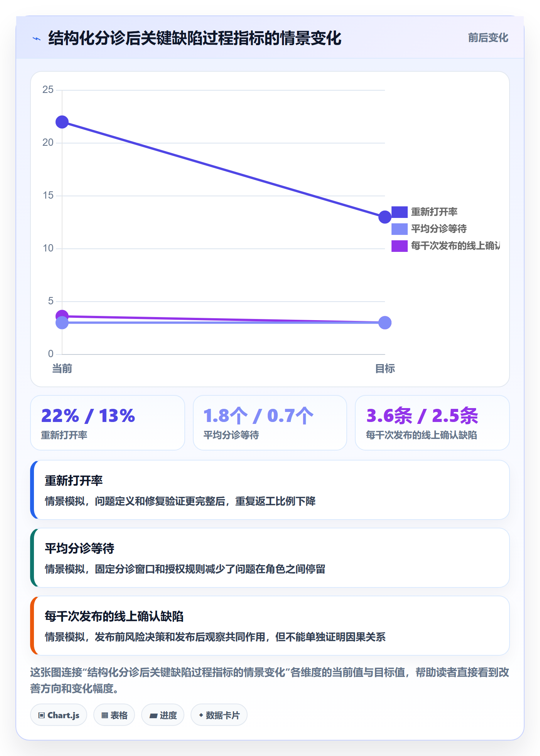This screenshot has width=540, height=756.
Task: Click the light-blue 平均分诊等待 target point
Action: click(x=385, y=323)
